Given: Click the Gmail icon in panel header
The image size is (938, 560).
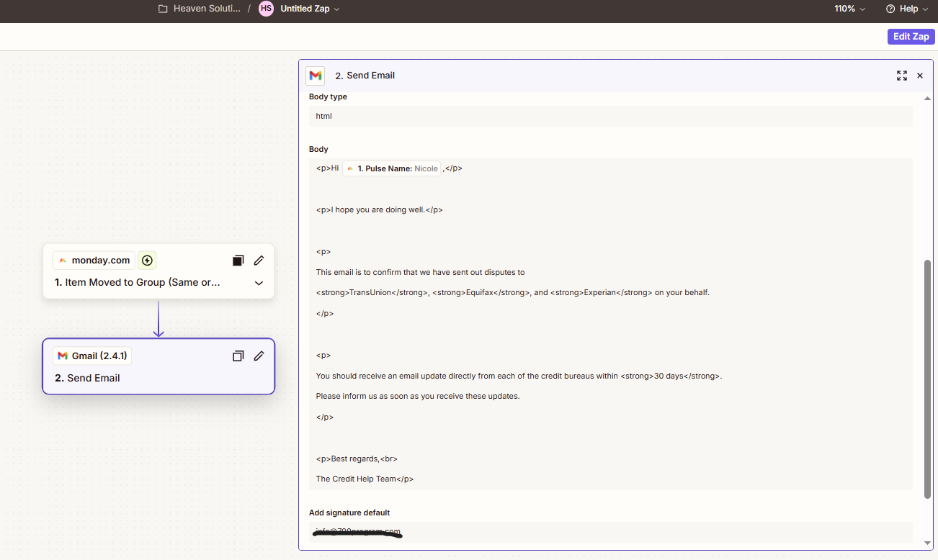Looking at the screenshot, I should 315,76.
